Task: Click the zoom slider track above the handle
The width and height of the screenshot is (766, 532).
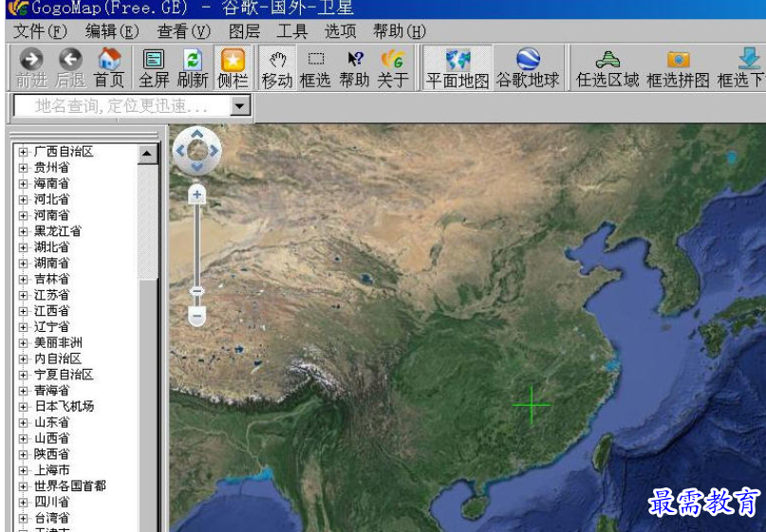Action: [x=196, y=245]
